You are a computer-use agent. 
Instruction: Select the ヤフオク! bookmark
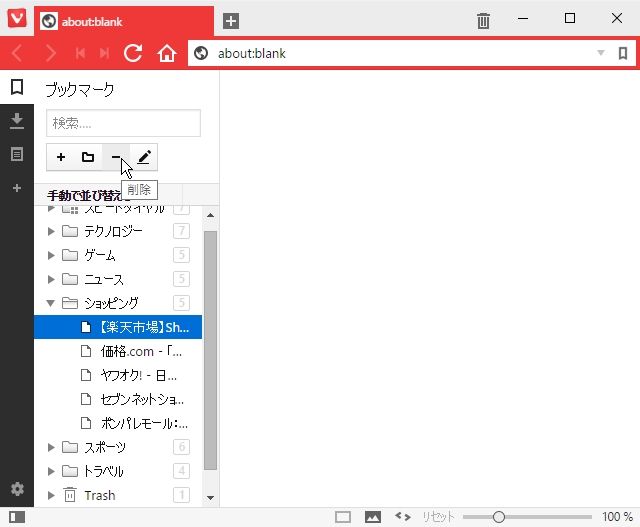[118, 375]
